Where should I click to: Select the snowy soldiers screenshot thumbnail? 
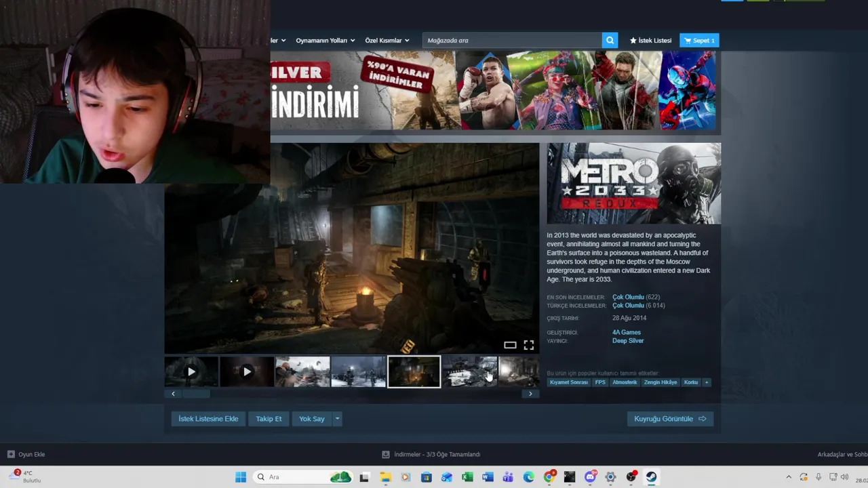pyautogui.click(x=358, y=371)
